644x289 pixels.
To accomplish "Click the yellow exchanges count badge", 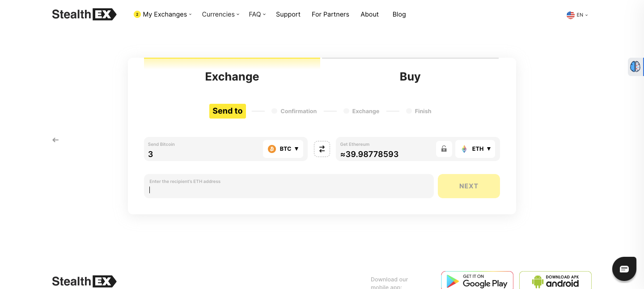I will (137, 14).
